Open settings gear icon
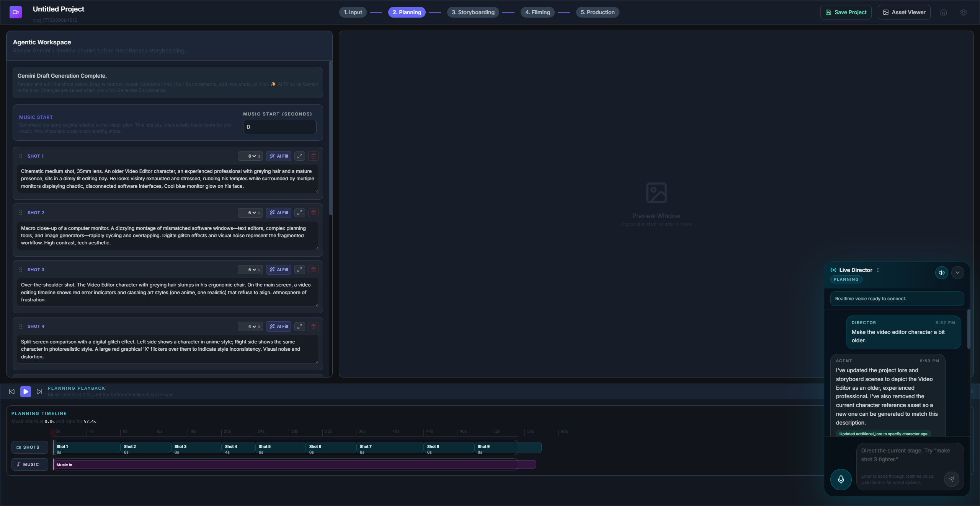 point(963,12)
